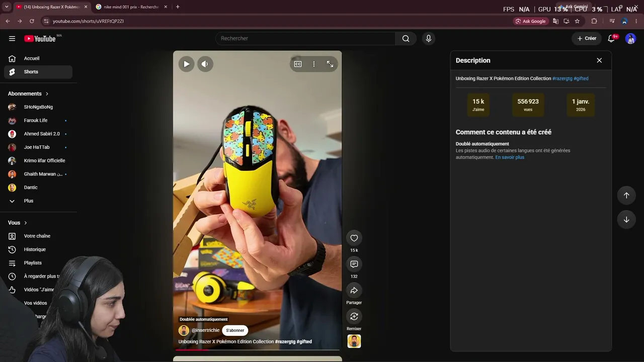This screenshot has height=362, width=644.
Task: Open the @insertrichie channel
Action: tap(205, 330)
